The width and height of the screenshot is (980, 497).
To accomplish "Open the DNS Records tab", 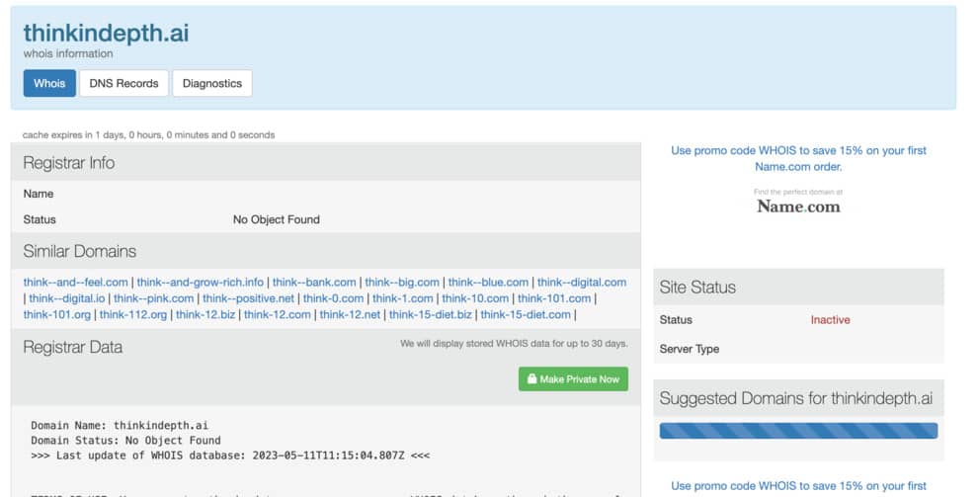I will click(123, 83).
